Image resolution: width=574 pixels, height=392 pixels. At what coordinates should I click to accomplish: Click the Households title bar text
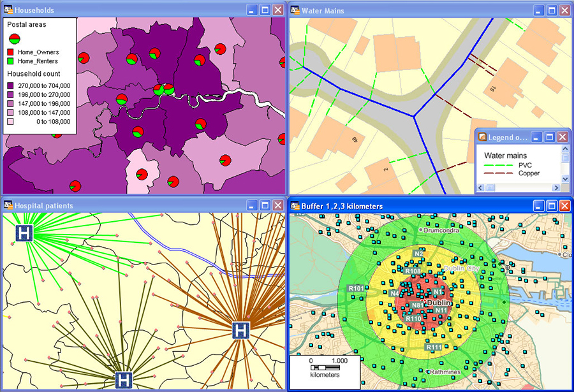pyautogui.click(x=34, y=10)
